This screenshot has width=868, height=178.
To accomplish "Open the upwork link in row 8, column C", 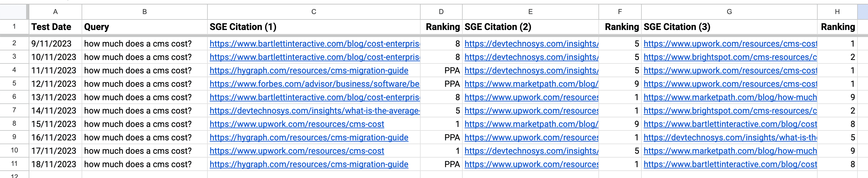I will pyautogui.click(x=297, y=124).
